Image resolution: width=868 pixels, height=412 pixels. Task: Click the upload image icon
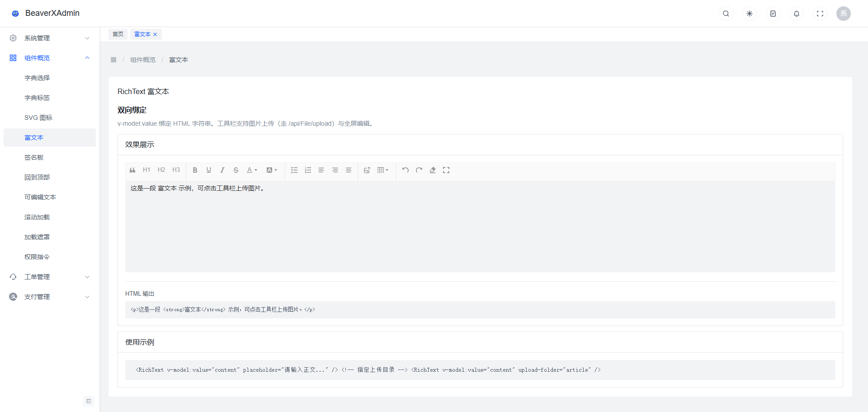pyautogui.click(x=367, y=170)
